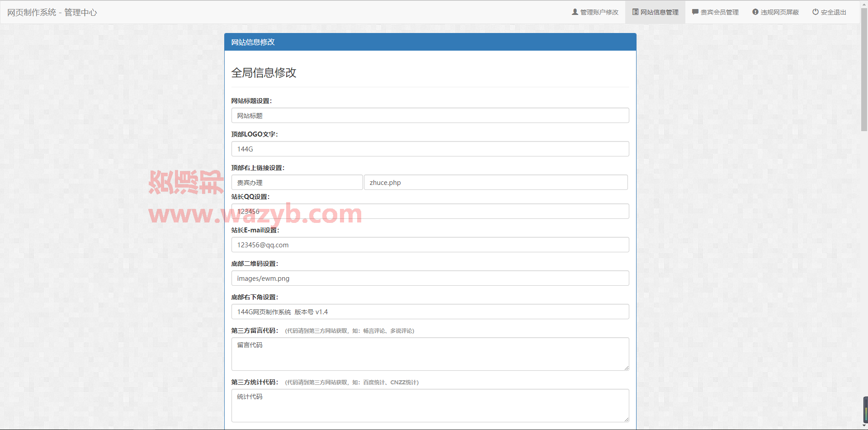Viewport: 868px width, 430px height.
Task: Click the 网站信息修改 panel header
Action: tap(430, 42)
